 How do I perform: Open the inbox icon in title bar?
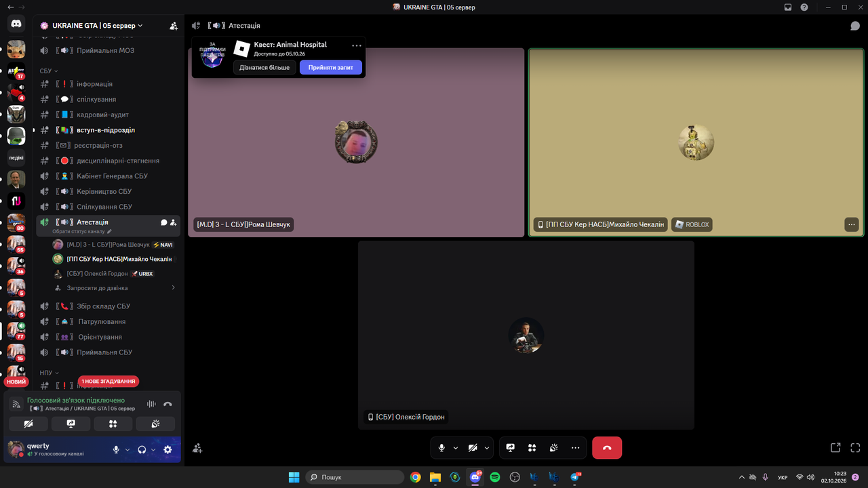788,7
